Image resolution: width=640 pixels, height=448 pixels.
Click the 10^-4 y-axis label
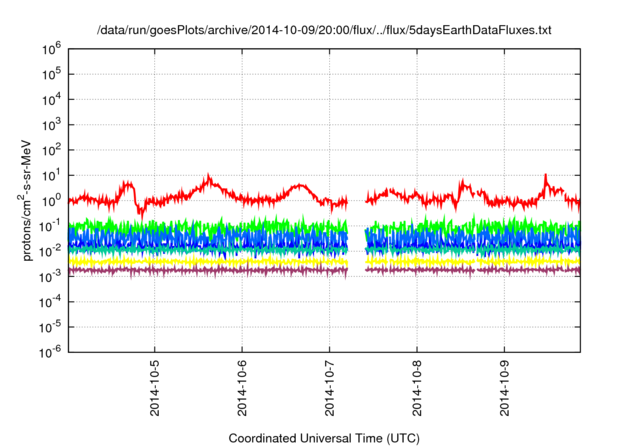tap(50, 303)
